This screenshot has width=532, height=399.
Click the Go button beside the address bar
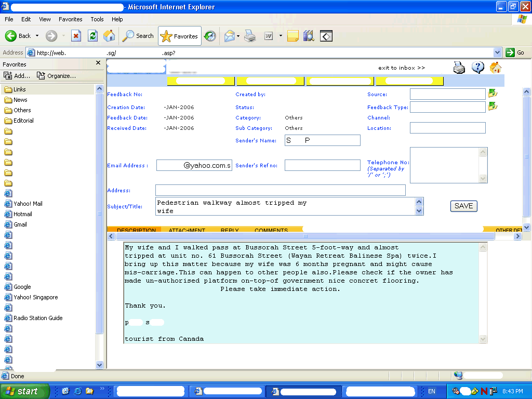[515, 52]
